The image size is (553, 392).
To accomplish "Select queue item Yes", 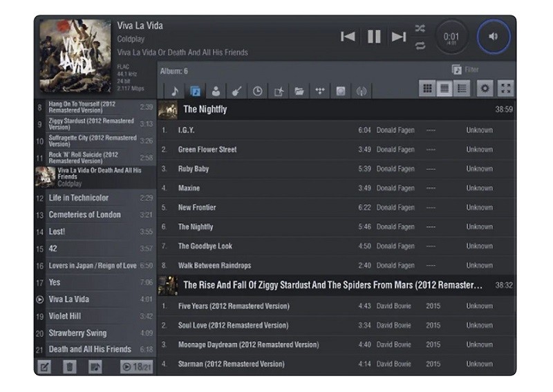I will tap(95, 283).
